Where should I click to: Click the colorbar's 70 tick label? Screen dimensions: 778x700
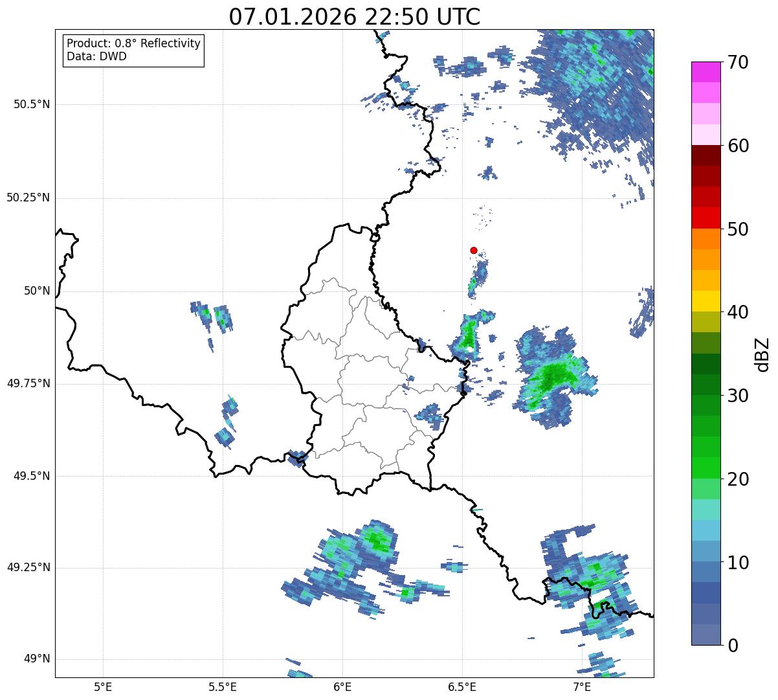(738, 62)
